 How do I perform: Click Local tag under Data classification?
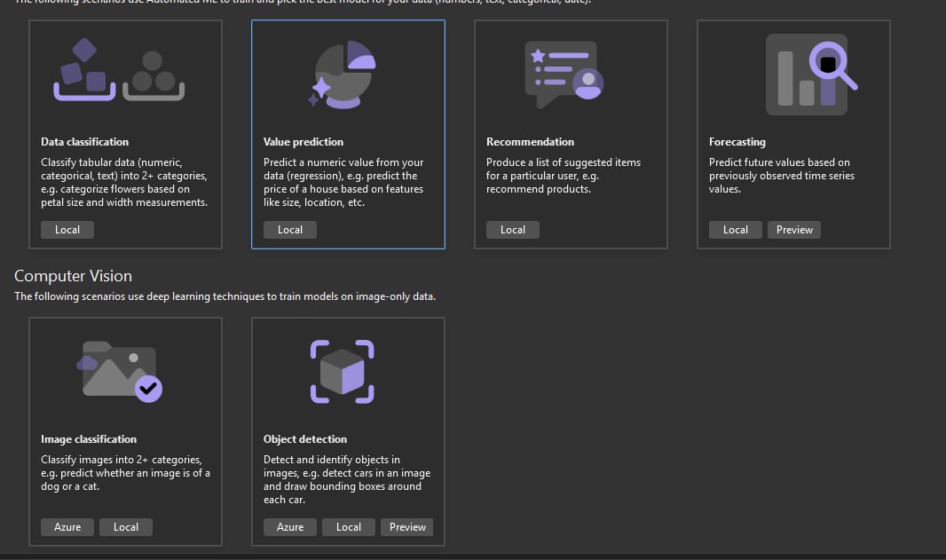[x=67, y=230]
